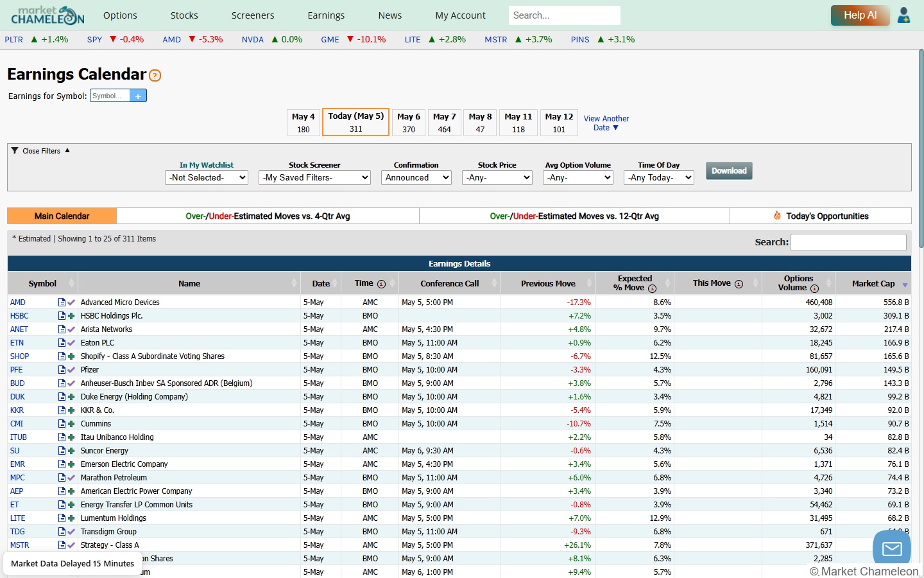Open the MPC row document report icon

[62, 478]
